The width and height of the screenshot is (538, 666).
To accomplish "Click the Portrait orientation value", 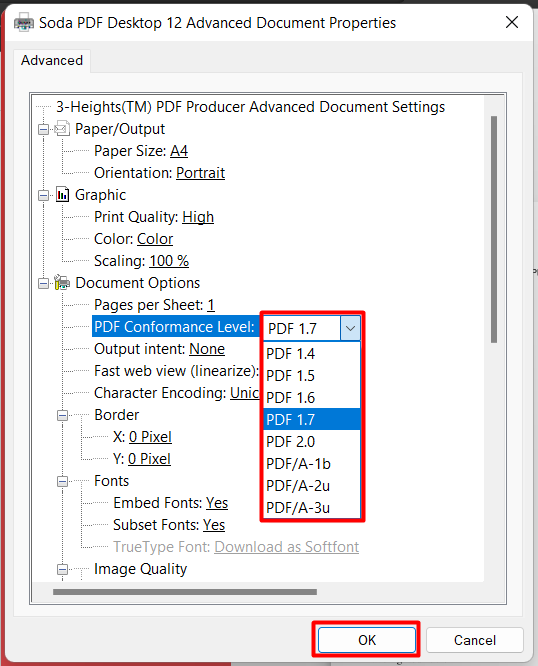I will tap(200, 173).
